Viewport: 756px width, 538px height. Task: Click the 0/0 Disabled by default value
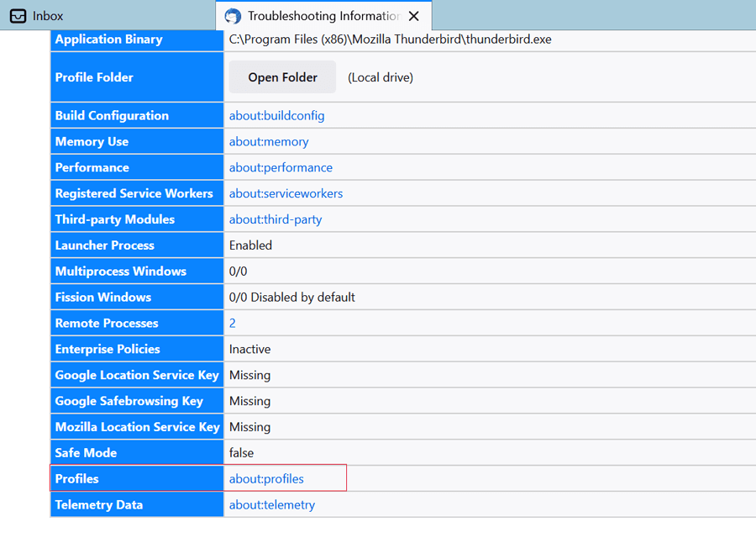(x=291, y=298)
